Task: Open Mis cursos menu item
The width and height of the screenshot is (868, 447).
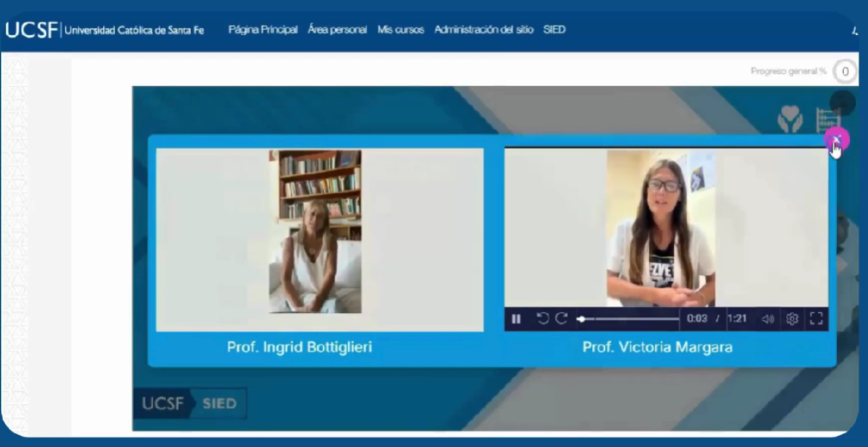Action: [400, 29]
